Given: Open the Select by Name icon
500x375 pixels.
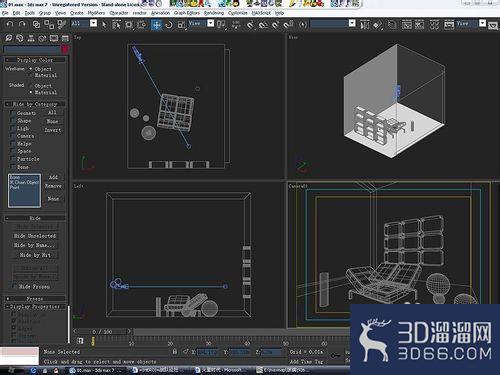Looking at the screenshot, I should coord(116,24).
